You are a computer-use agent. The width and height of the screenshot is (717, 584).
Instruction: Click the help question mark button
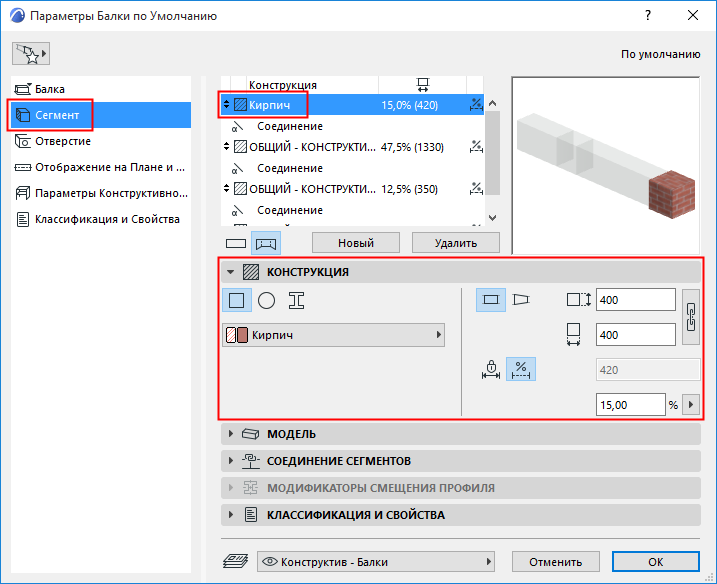[x=648, y=16]
